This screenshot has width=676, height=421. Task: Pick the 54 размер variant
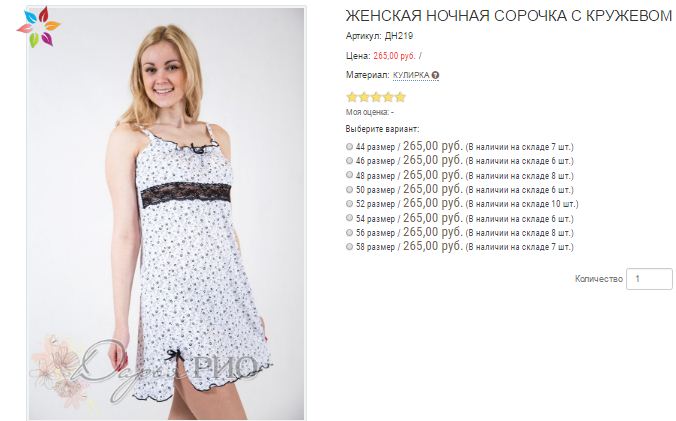349,218
